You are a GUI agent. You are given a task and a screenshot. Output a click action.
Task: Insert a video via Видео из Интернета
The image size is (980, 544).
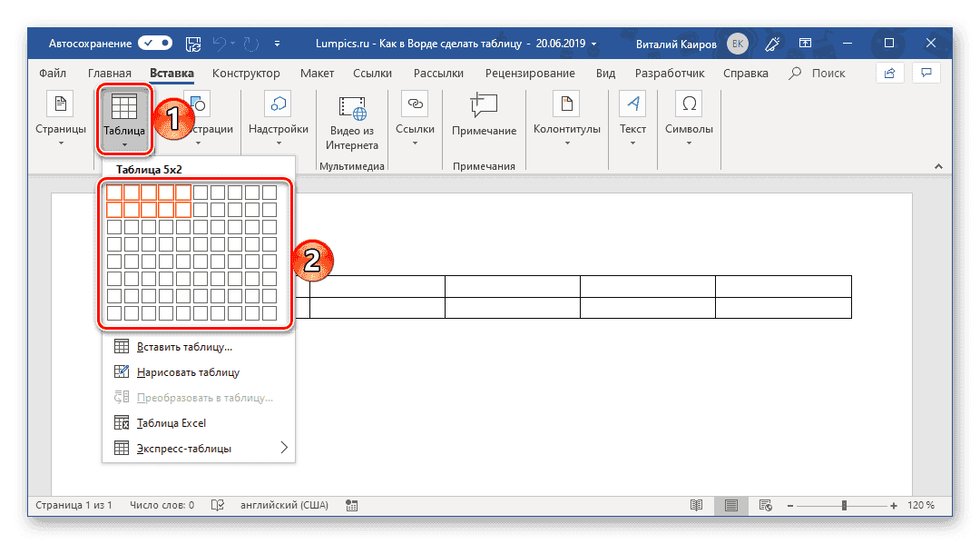[351, 119]
